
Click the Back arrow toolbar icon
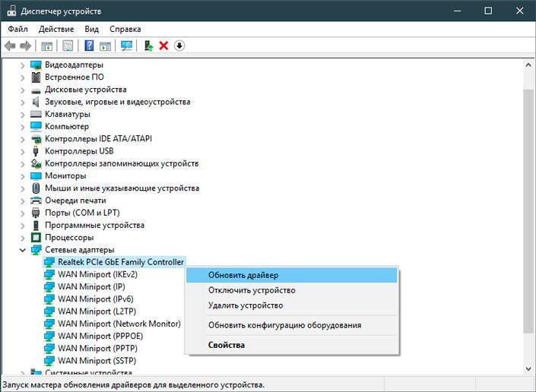(x=10, y=46)
